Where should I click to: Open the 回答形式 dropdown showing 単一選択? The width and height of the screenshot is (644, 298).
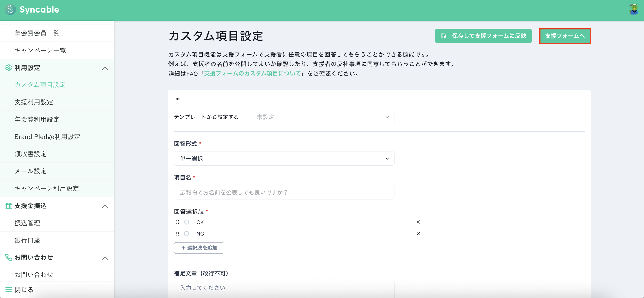(284, 158)
